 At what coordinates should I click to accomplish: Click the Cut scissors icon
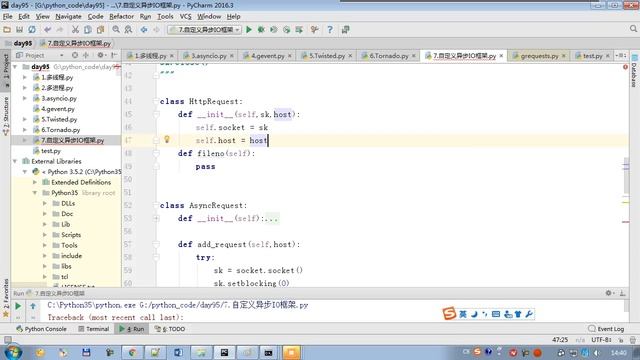point(75,30)
